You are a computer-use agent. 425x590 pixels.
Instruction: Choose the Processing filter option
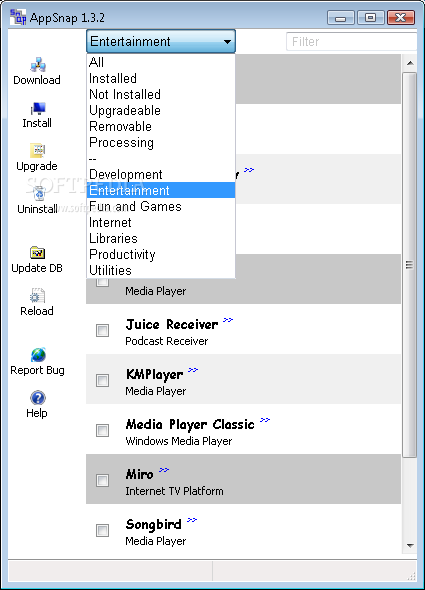161,142
